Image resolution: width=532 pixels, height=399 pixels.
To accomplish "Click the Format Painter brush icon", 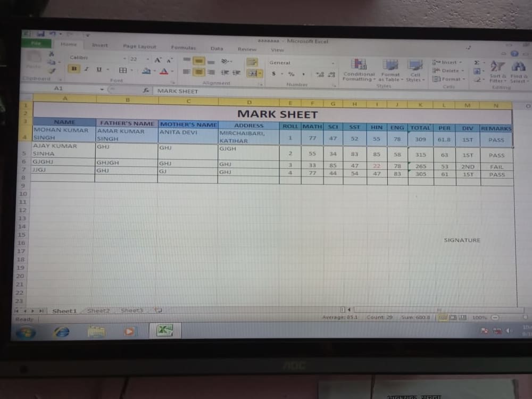I will (x=51, y=71).
